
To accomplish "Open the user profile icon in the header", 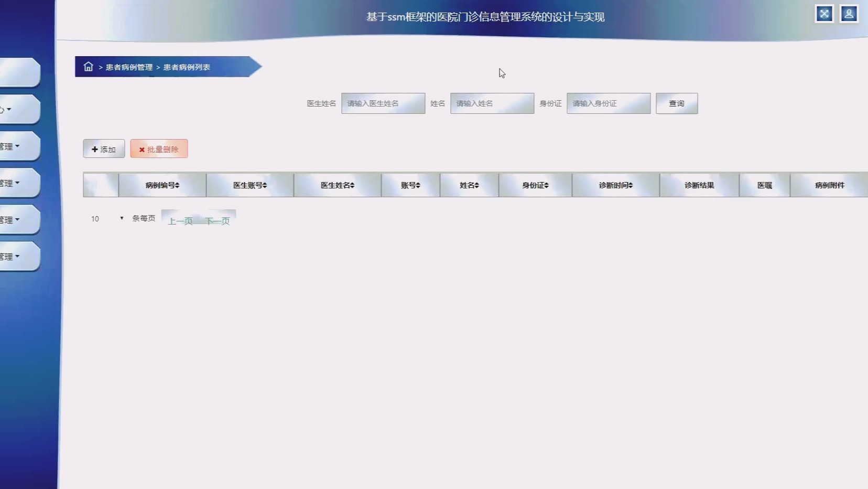I will tap(849, 14).
